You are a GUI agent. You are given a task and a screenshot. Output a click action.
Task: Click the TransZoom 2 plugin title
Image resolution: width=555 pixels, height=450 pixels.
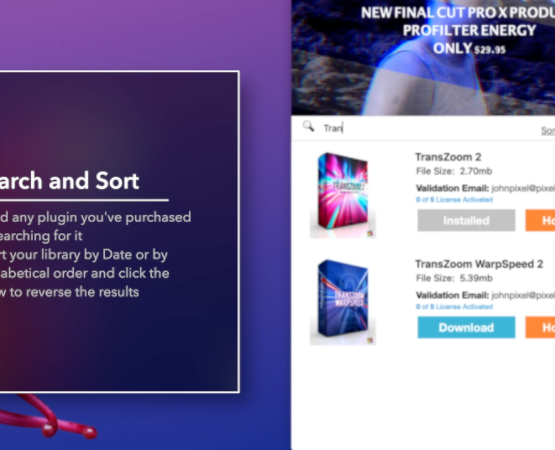click(448, 157)
